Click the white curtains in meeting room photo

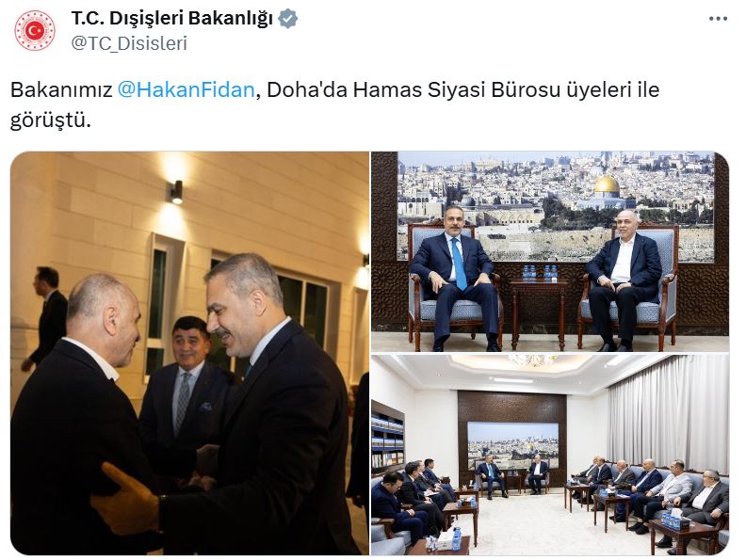tap(667, 414)
